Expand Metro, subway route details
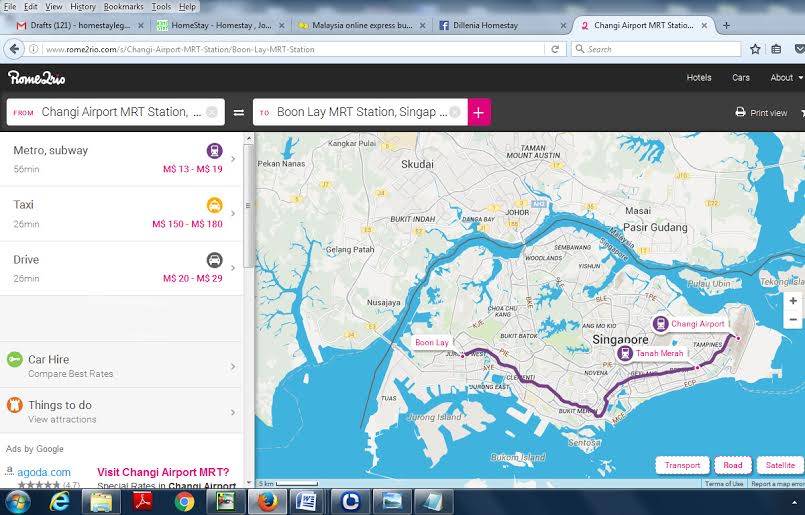This screenshot has height=515, width=805. tap(233, 159)
